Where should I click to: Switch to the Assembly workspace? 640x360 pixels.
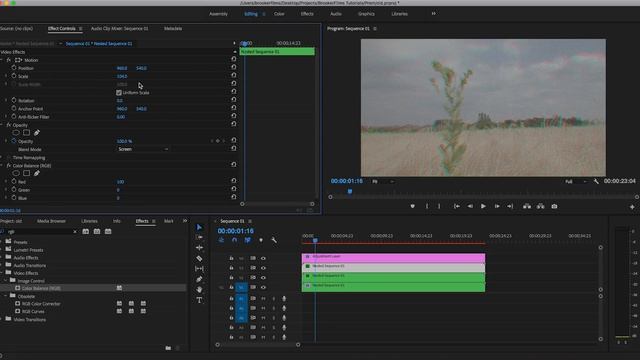218,14
